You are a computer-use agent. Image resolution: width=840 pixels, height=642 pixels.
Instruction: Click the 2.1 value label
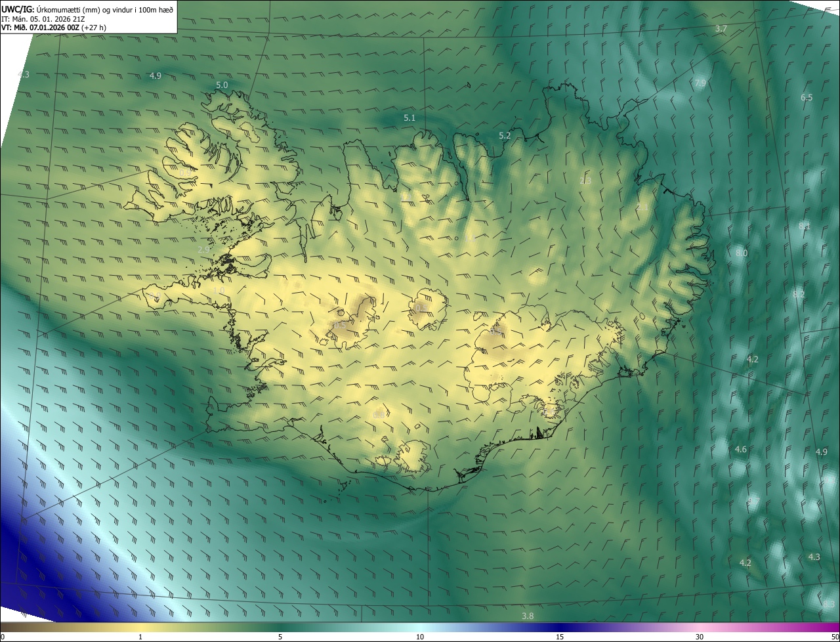pyautogui.click(x=642, y=207)
